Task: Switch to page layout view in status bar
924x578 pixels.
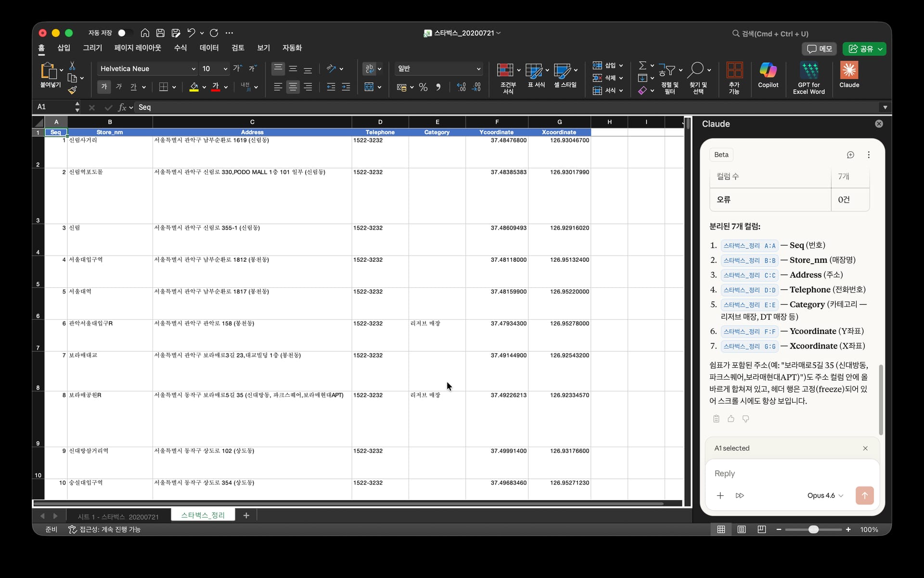Action: [x=742, y=529]
